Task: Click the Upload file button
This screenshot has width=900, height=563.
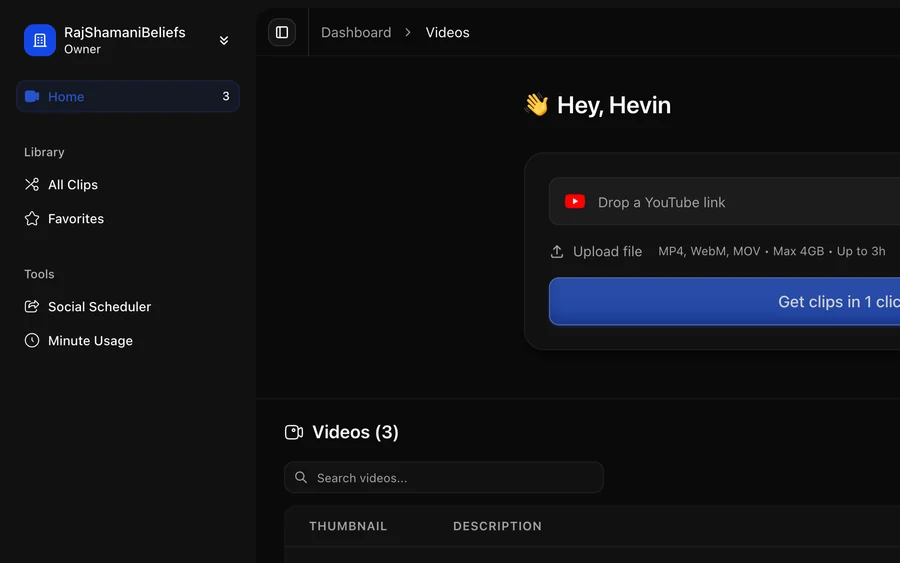Action: (x=596, y=251)
